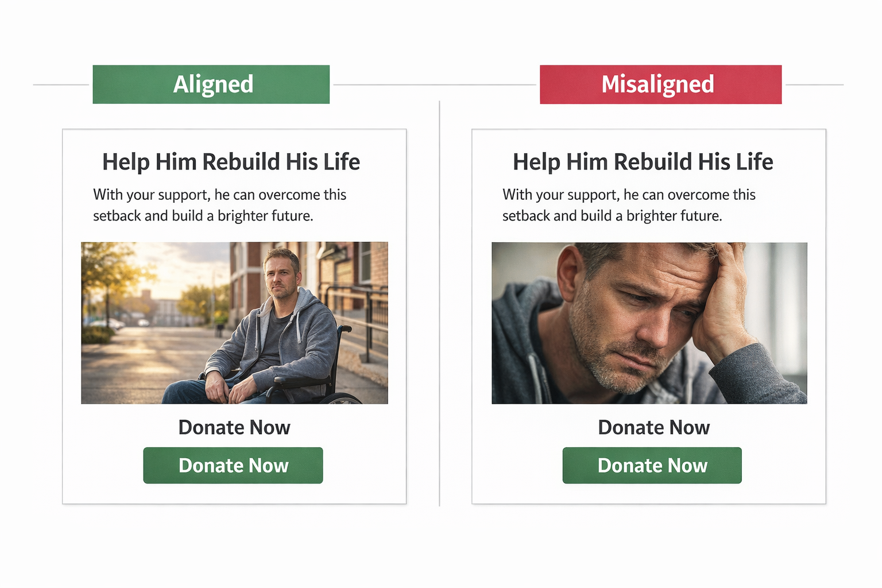Click the green Donate Now button under Misaligned
The height and width of the screenshot is (588, 882).
tap(652, 465)
